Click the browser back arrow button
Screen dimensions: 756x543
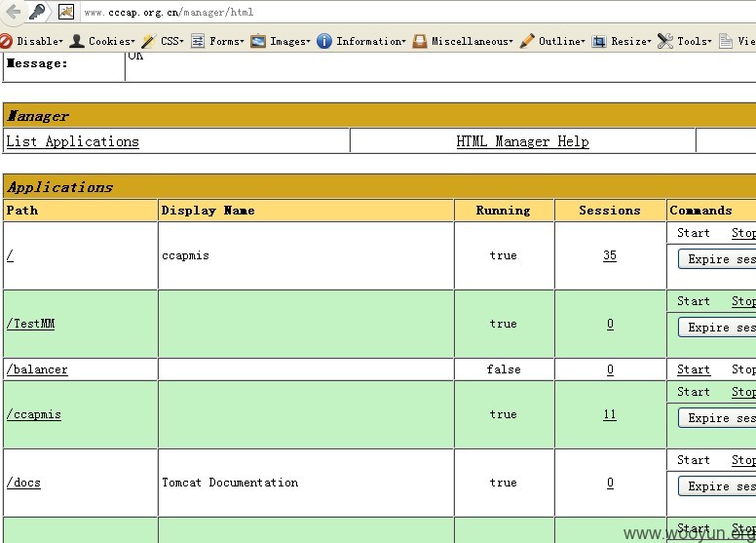(13, 12)
